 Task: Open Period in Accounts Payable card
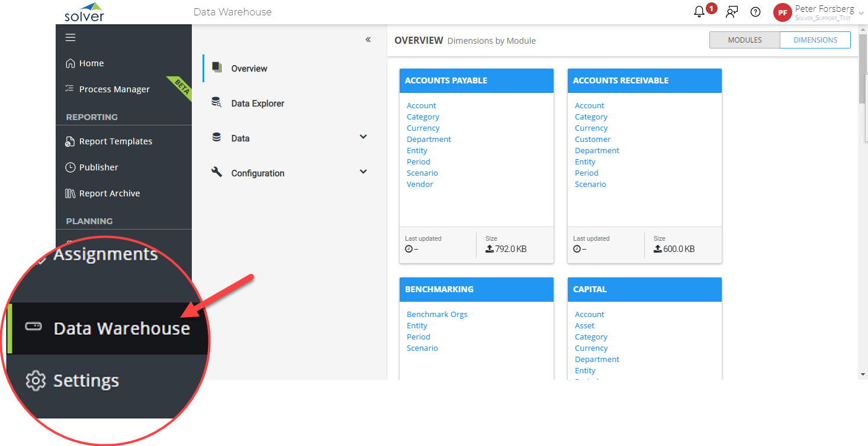[419, 162]
